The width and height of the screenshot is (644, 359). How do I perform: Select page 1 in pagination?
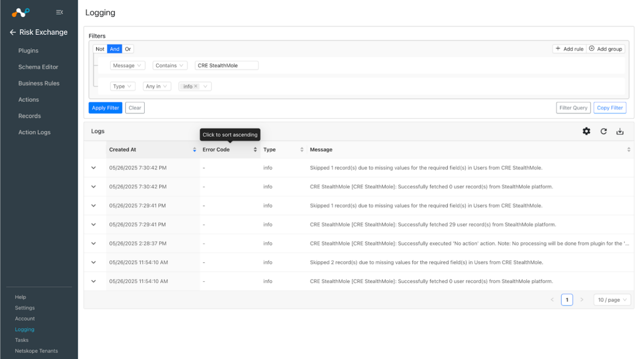pos(567,300)
